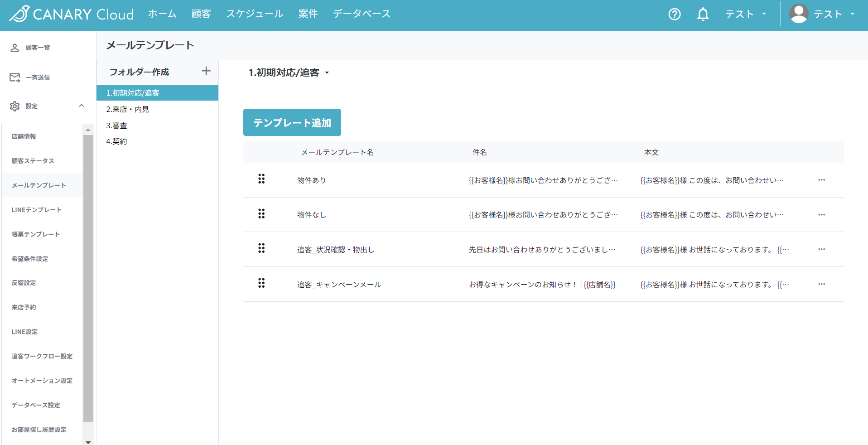
Task: Open オートメーション設定 in sidebar
Action: (42, 381)
